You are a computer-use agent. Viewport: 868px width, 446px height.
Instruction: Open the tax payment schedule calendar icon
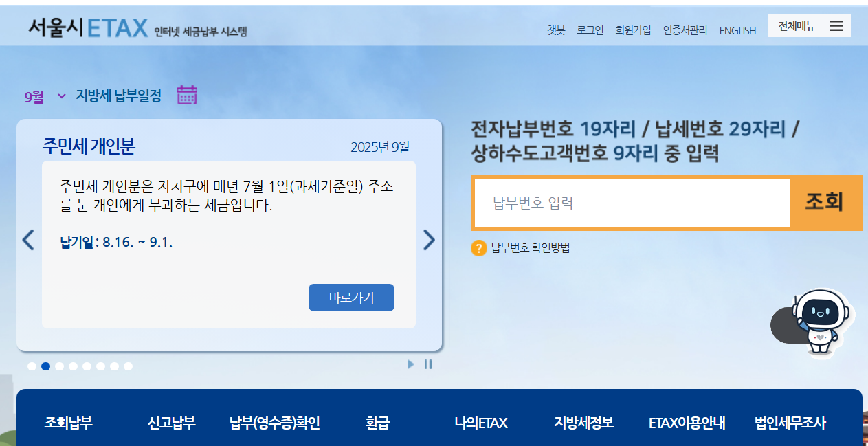tap(187, 95)
